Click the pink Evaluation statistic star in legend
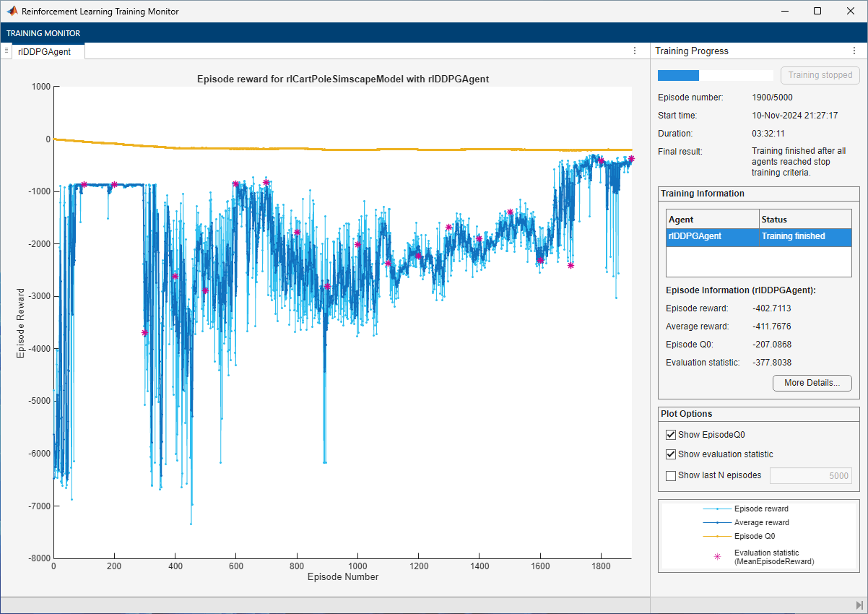 click(717, 556)
